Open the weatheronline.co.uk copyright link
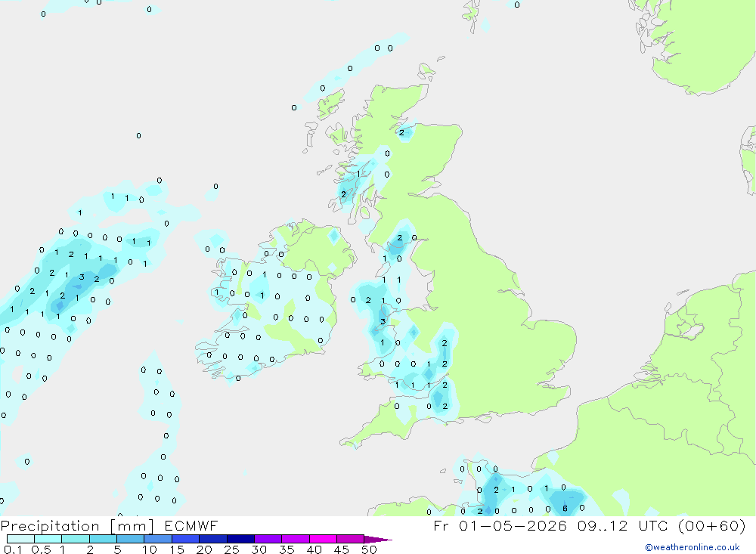Image resolution: width=756 pixels, height=554 pixels. (692, 547)
